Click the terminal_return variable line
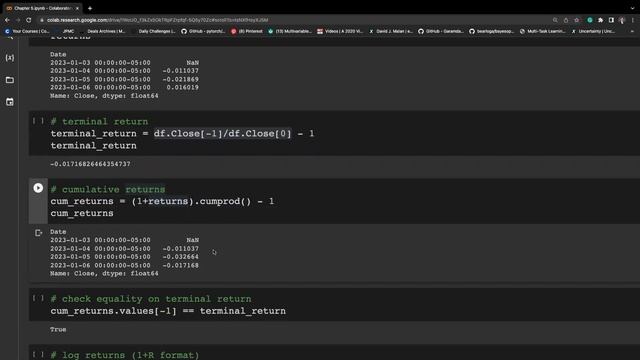 point(93,146)
